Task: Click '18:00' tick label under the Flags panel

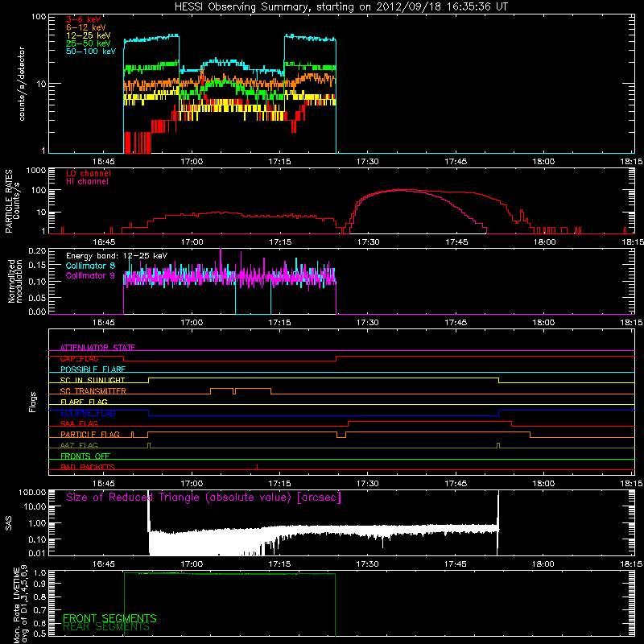Action: pyautogui.click(x=543, y=484)
